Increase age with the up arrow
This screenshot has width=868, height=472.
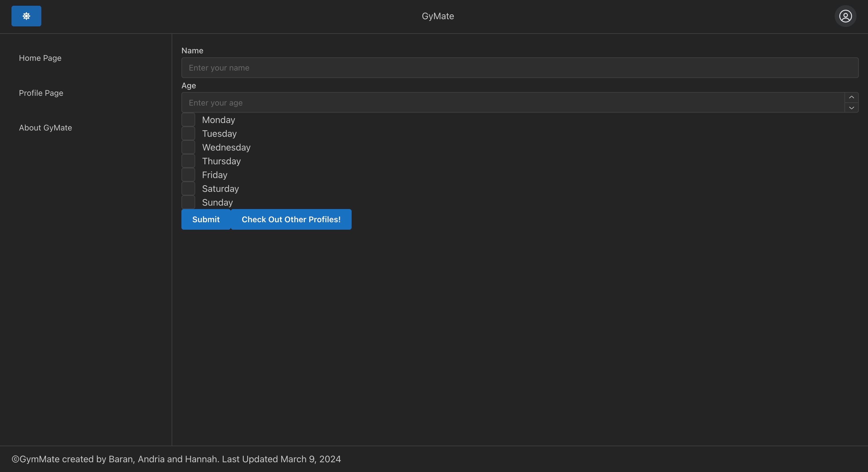tap(851, 97)
